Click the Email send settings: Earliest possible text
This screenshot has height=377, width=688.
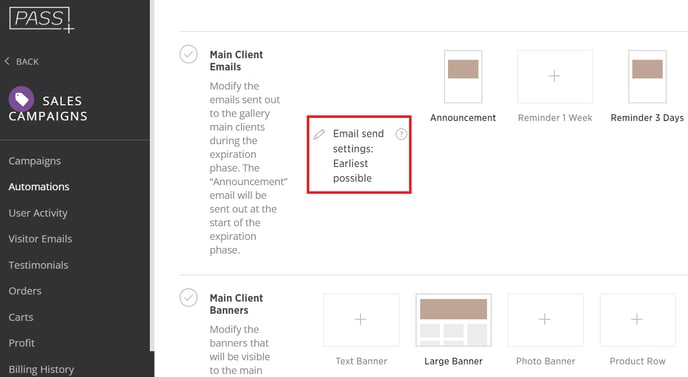point(358,156)
